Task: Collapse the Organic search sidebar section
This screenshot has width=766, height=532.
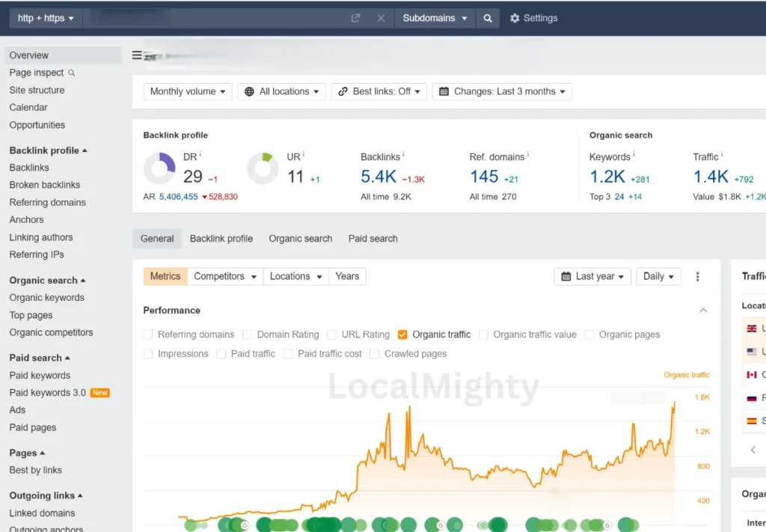Action: point(47,281)
